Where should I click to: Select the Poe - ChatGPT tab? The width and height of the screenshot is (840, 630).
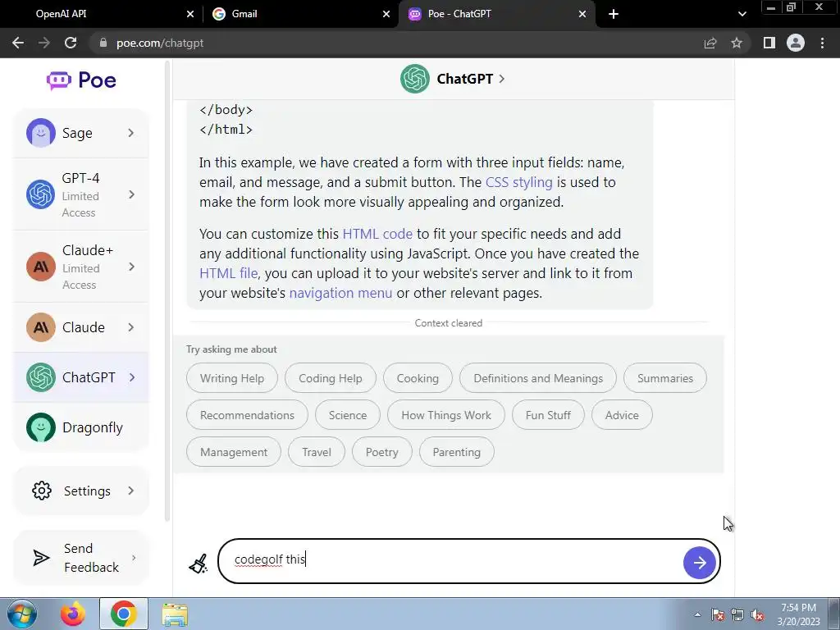pos(496,14)
